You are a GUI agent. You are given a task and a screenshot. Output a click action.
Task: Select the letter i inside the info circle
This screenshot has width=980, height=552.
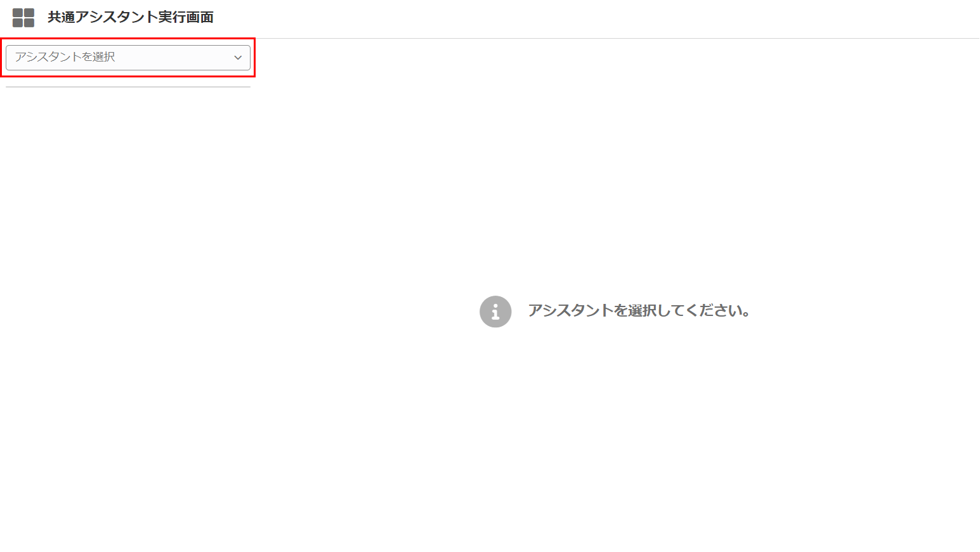(x=495, y=312)
